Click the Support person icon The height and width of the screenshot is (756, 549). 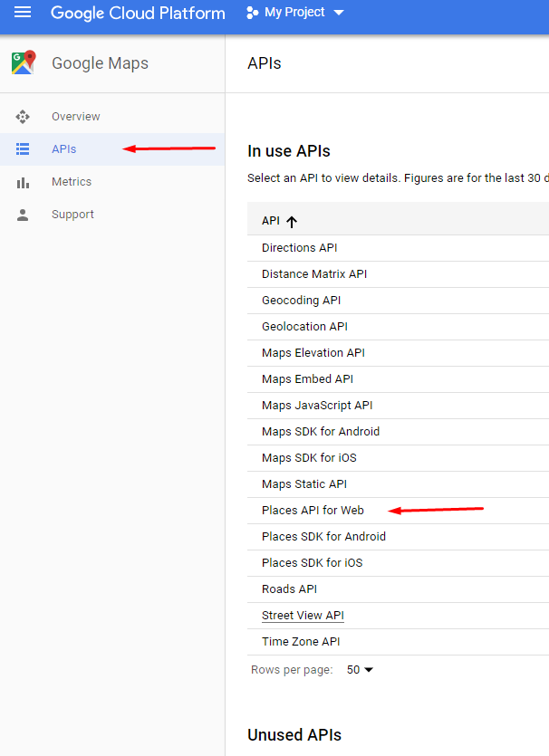coord(23,215)
